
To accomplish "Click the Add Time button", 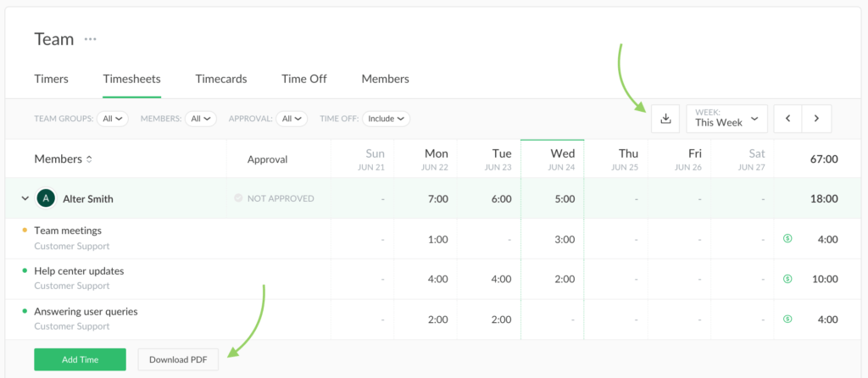I will [81, 359].
